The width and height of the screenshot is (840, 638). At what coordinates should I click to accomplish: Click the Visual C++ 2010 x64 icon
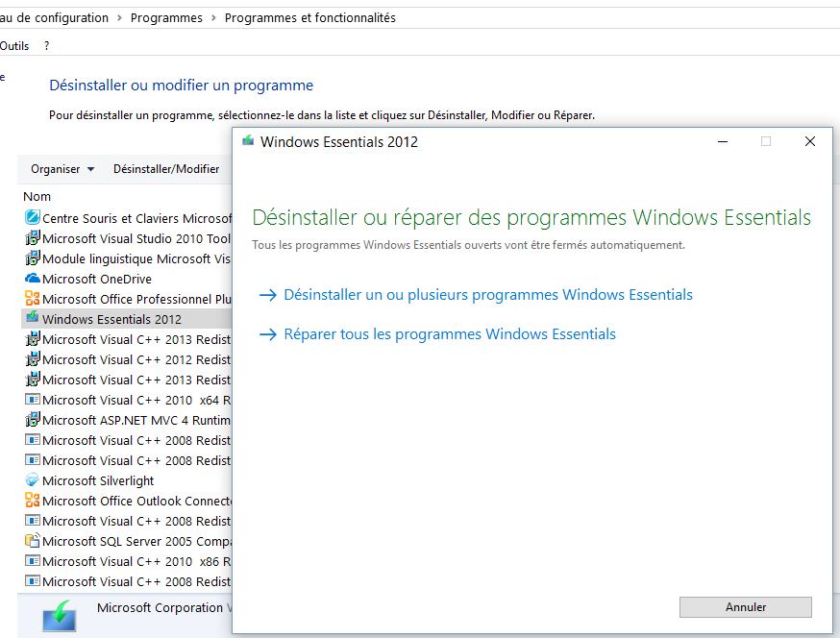[32, 400]
